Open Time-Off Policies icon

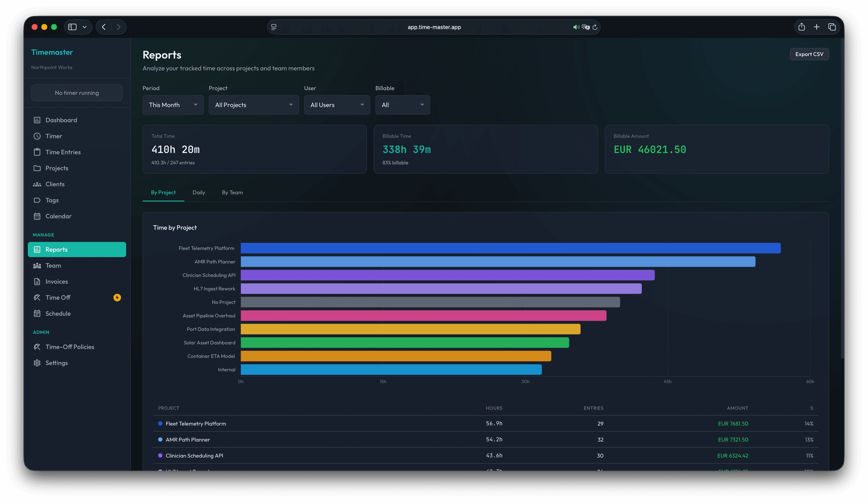[x=37, y=347]
